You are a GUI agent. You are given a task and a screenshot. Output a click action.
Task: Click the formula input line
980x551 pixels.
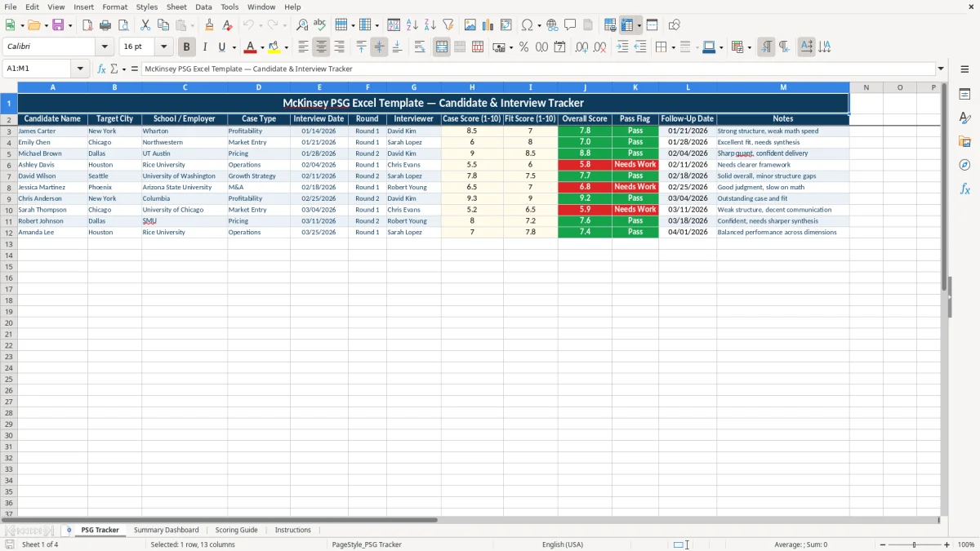pos(538,69)
